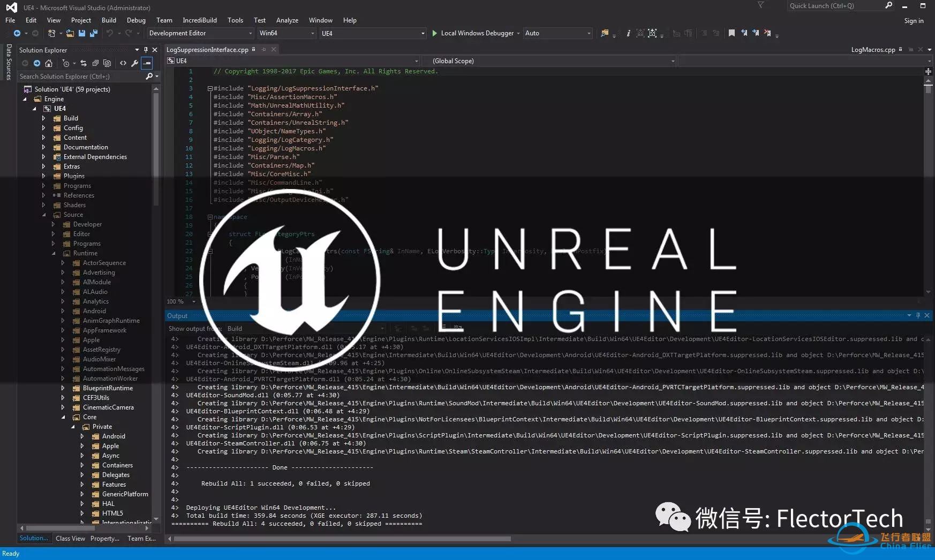The height and width of the screenshot is (560, 935).
Task: Click the notifications filter funnel icon
Action: coord(760,5)
